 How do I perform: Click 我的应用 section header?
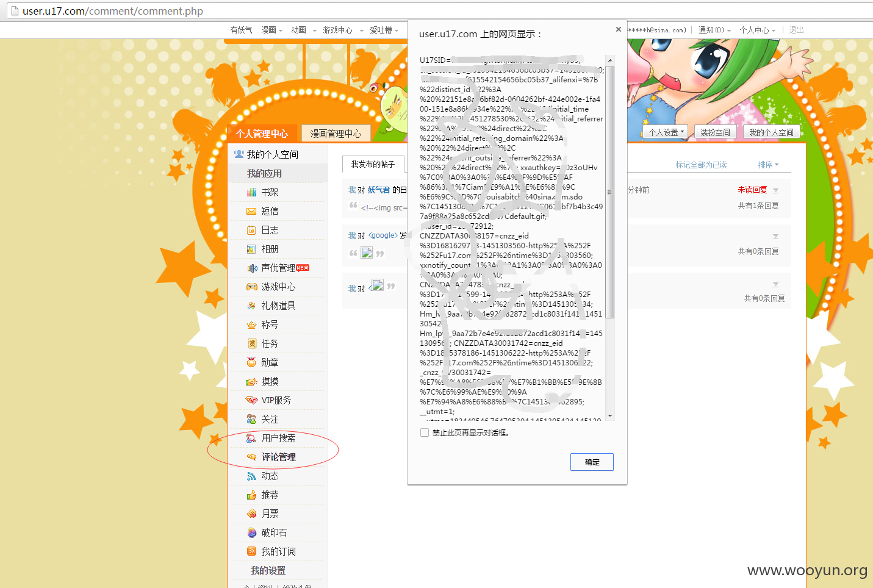(x=264, y=173)
